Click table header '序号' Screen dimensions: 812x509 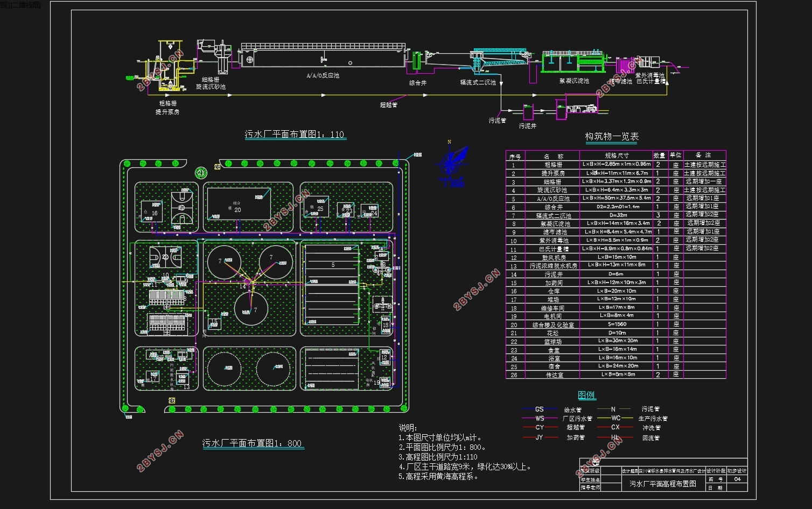(515, 157)
